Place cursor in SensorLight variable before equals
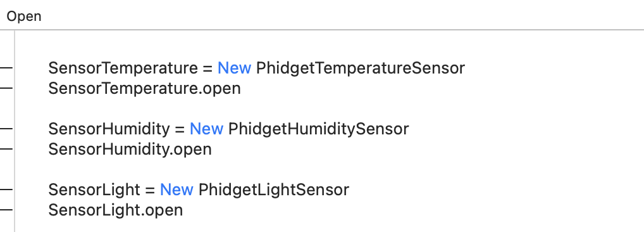 tap(94, 190)
